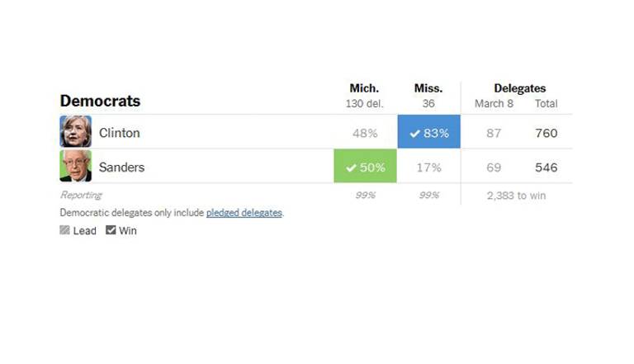Click the Win legend checkmark icon

tap(111, 231)
